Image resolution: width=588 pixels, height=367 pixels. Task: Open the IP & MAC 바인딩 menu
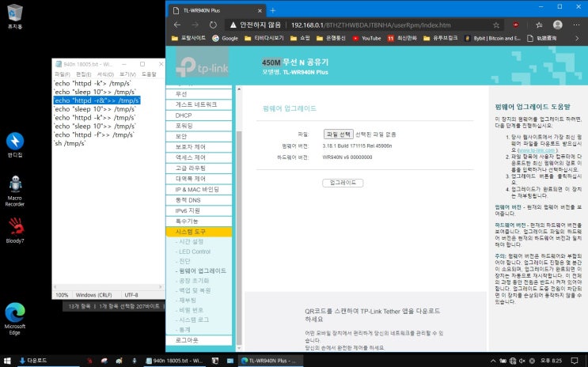pos(199,190)
